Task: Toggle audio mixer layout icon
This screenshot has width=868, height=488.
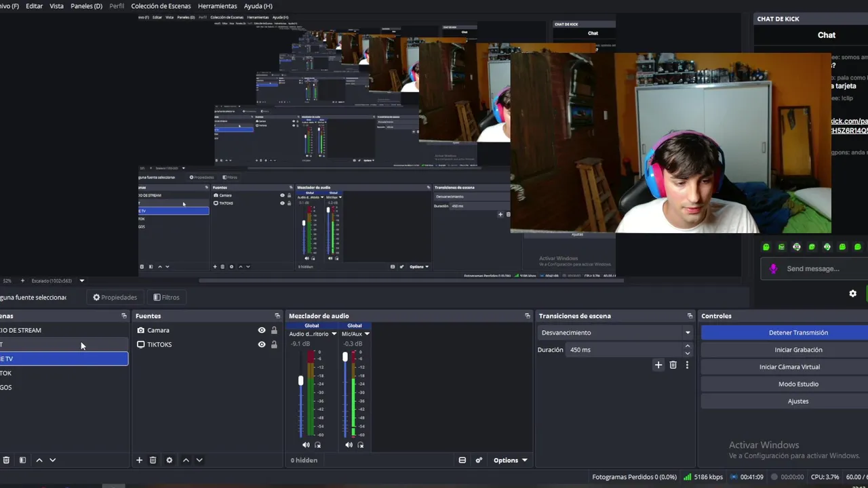Action: [x=462, y=460]
